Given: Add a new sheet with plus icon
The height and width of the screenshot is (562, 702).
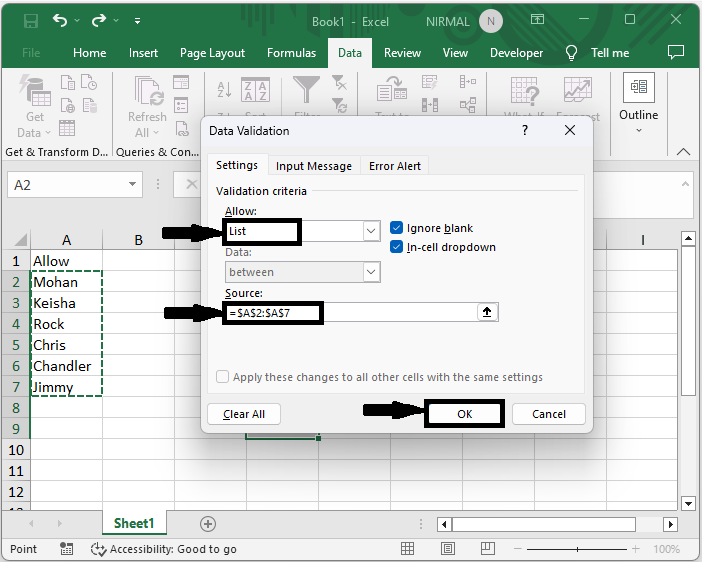Looking at the screenshot, I should (x=208, y=524).
